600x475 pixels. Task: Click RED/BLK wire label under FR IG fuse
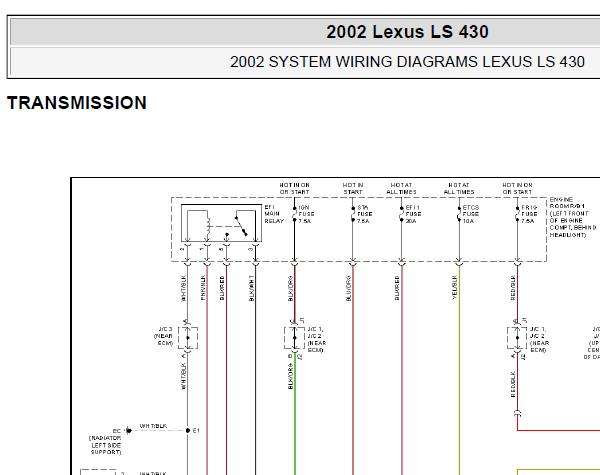coord(513,287)
